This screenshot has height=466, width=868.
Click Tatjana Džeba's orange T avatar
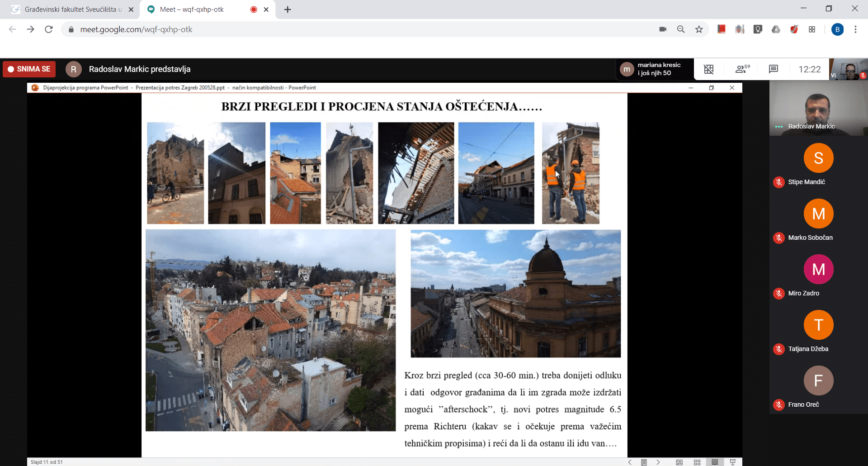pos(818,325)
